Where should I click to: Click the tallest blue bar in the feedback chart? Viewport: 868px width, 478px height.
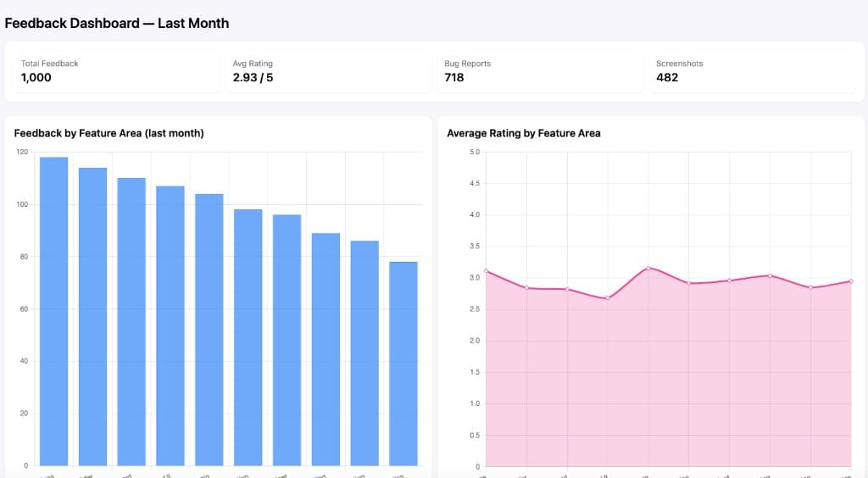tap(53, 312)
